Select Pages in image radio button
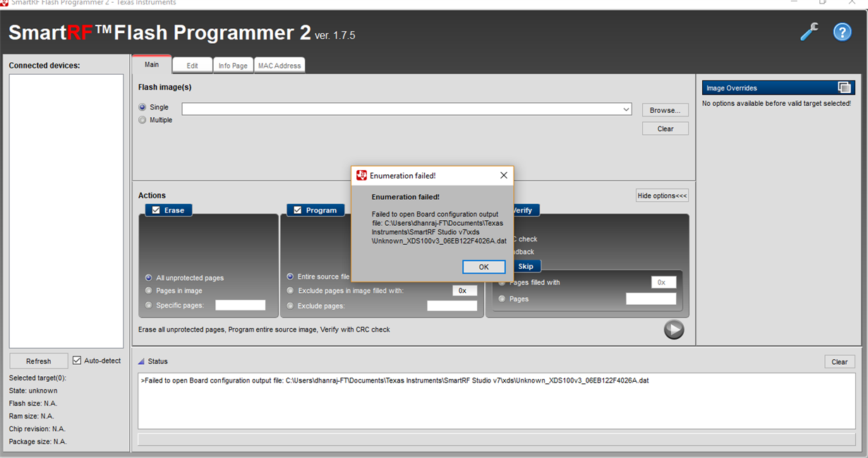868x458 pixels. click(148, 290)
